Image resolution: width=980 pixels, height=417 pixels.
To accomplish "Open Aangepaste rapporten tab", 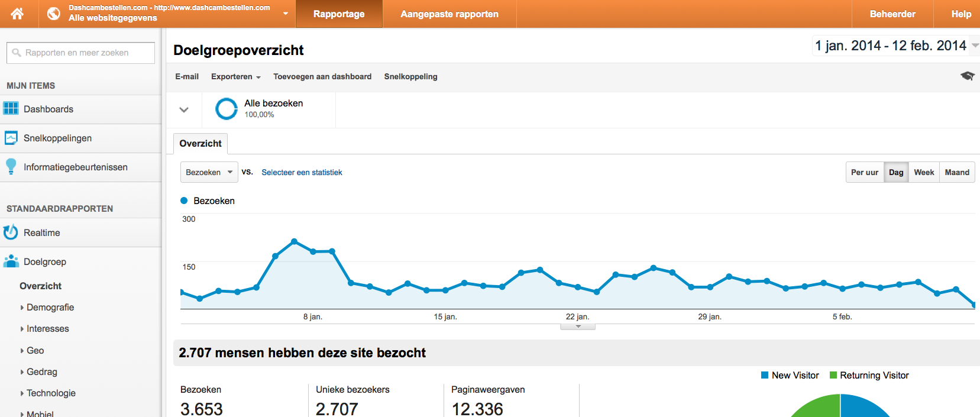I will 449,14.
